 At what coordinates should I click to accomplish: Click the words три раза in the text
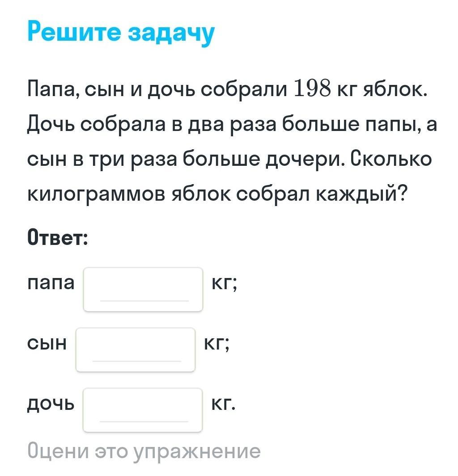point(133,160)
